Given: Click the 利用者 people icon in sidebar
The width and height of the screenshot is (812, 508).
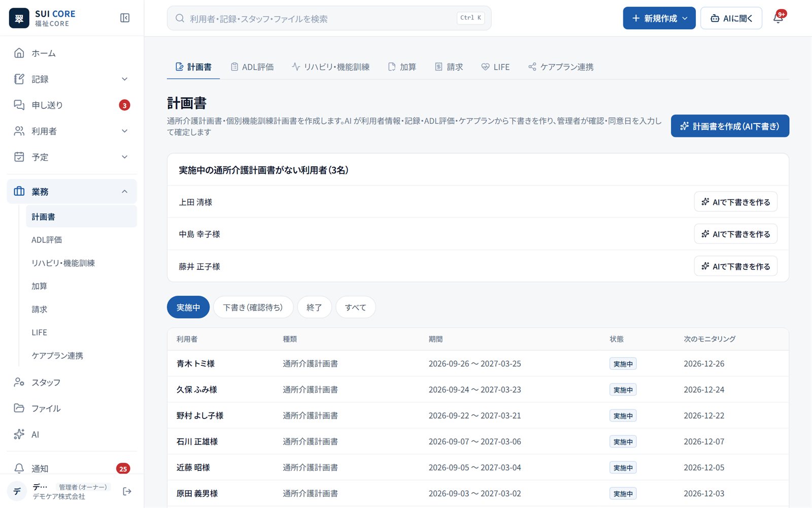Looking at the screenshot, I should click(19, 131).
